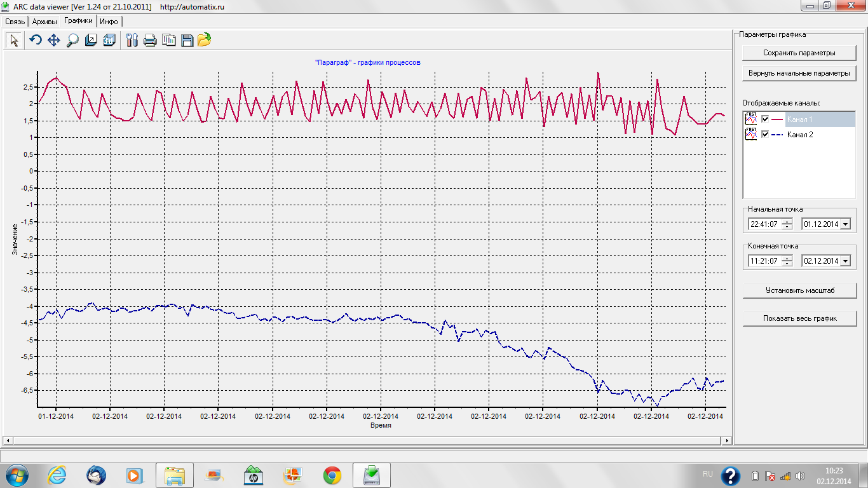Increase start time 22:41:07 with spinner
The image size is (868, 488).
tap(787, 221)
